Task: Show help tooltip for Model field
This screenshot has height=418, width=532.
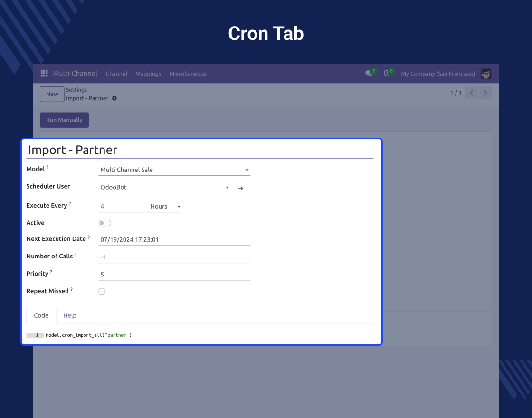Action: click(47, 167)
